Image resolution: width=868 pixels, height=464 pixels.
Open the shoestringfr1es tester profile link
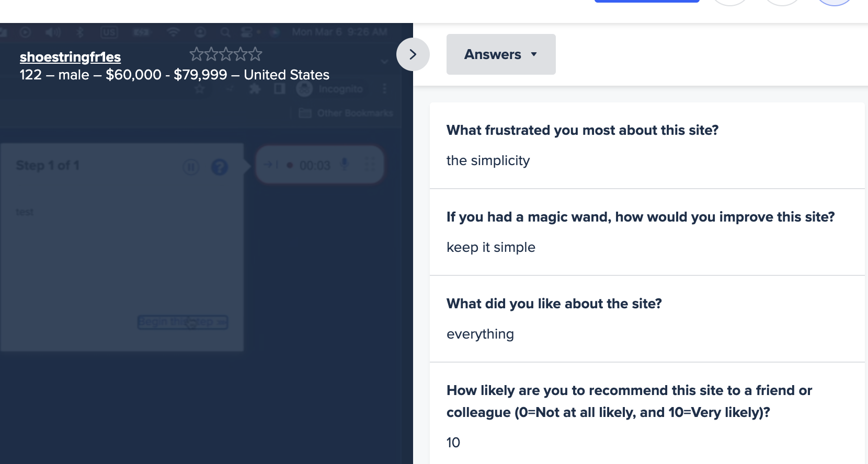tap(70, 57)
